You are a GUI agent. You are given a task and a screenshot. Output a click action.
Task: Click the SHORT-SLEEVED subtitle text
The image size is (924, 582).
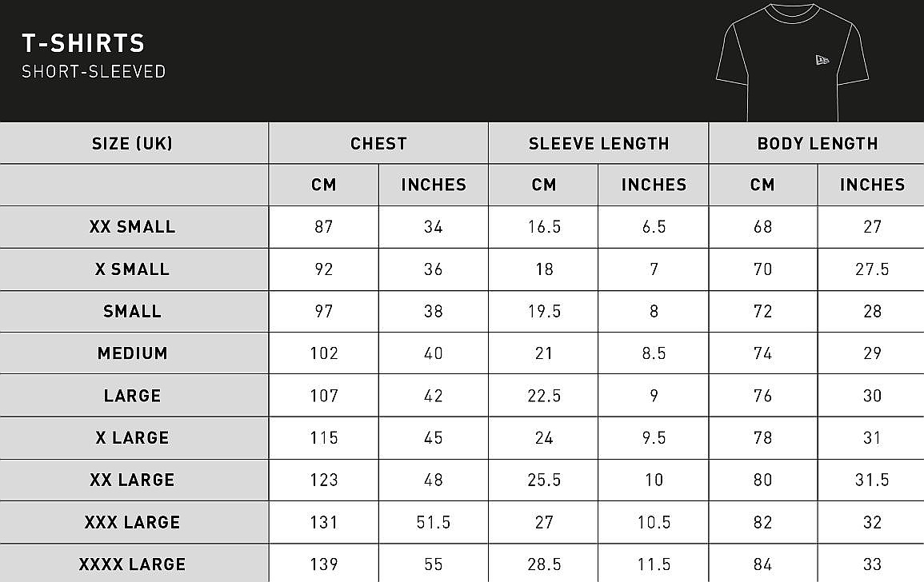coord(94,71)
